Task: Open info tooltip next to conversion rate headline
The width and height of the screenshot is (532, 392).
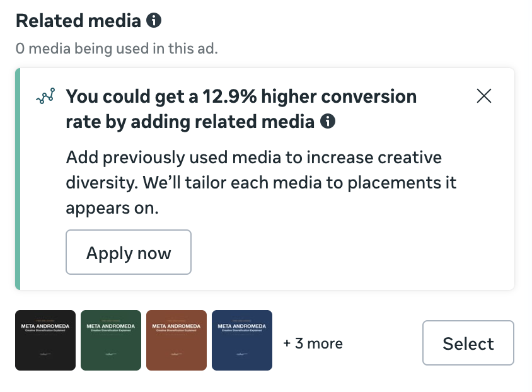Action: click(x=327, y=121)
